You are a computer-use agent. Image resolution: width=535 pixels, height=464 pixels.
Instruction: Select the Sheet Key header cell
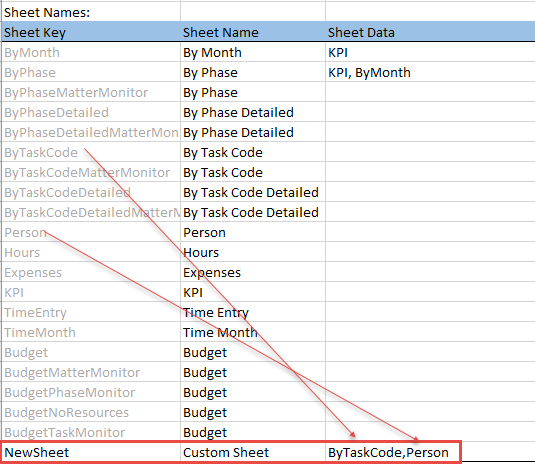coord(91,32)
